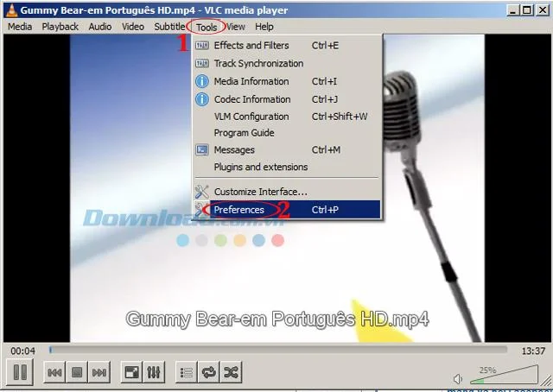The width and height of the screenshot is (553, 392).
Task: Click the VLC cone icon in title bar
Action: click(x=11, y=9)
